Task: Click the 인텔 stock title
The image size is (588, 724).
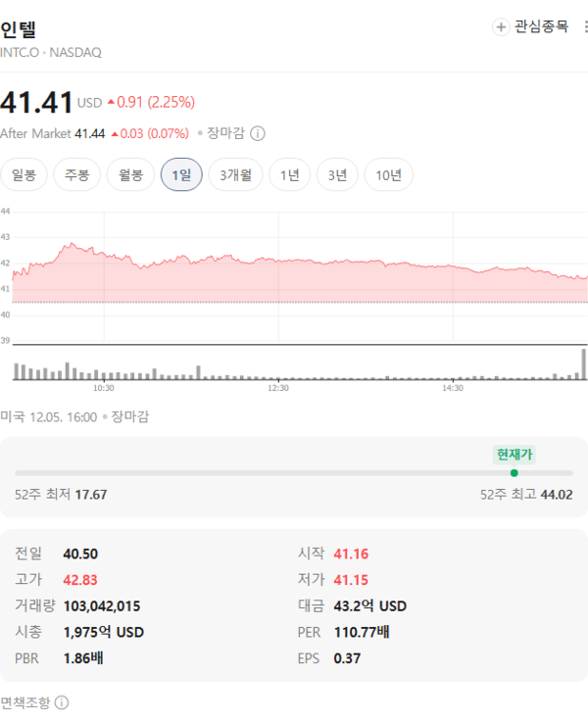Action: [x=18, y=29]
